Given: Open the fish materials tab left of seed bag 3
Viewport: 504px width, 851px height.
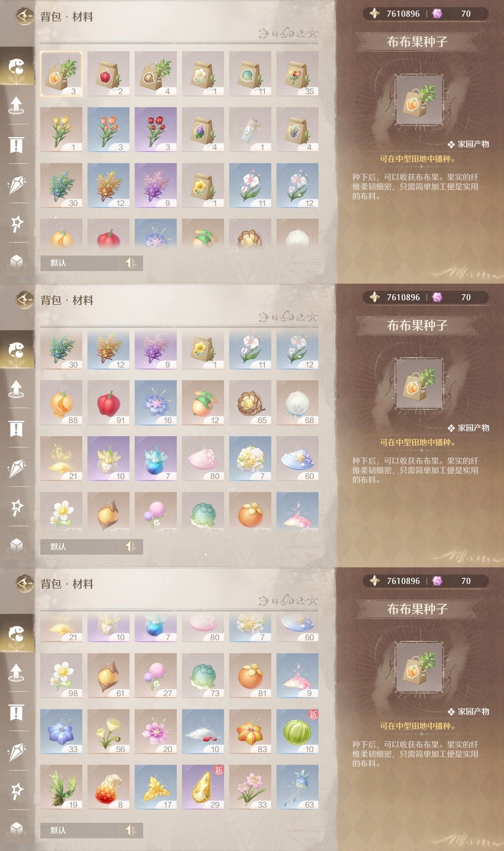Looking at the screenshot, I should click(x=17, y=66).
